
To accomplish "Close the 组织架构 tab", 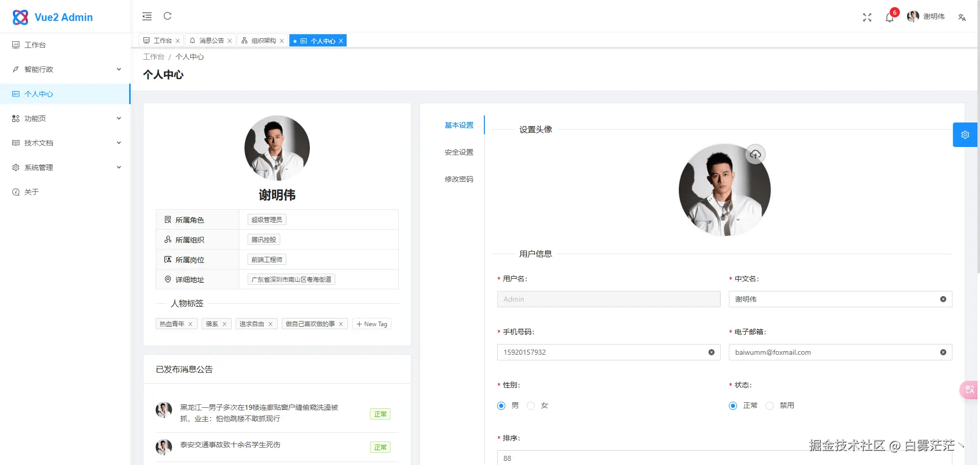I will pyautogui.click(x=282, y=41).
